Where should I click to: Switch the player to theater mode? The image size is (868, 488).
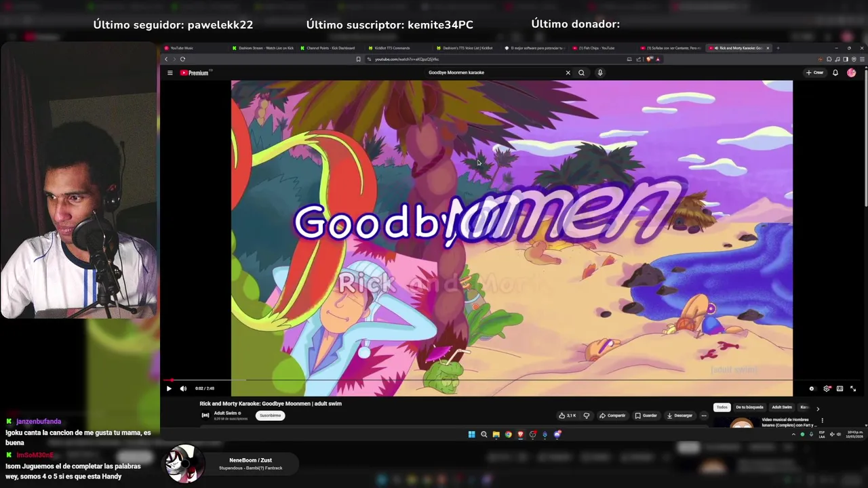point(840,388)
